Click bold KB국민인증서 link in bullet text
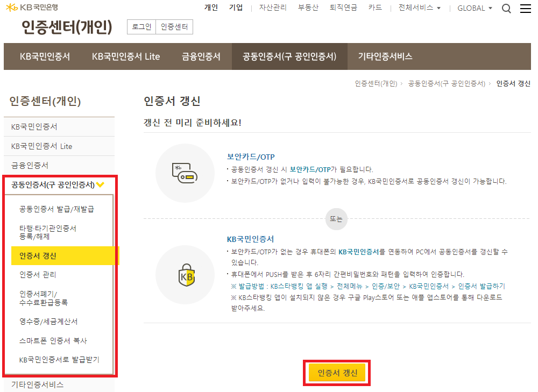The image size is (538, 392). pos(359,252)
